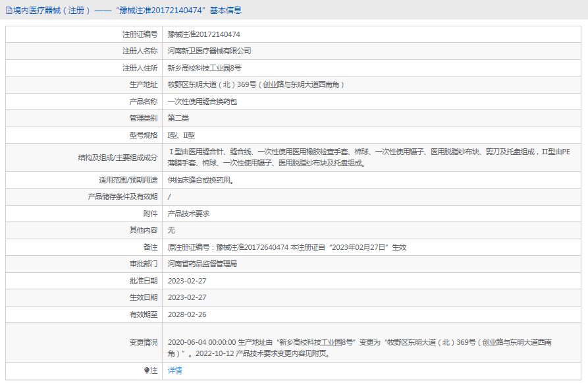
Task: Click the 附件 label
Action: coord(150,214)
